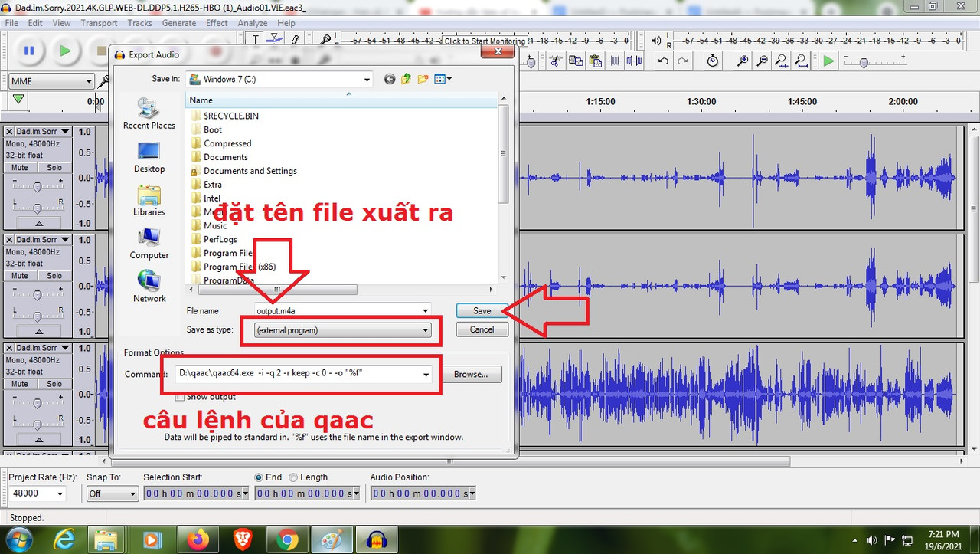Image resolution: width=980 pixels, height=554 pixels.
Task: Solo the third audio track
Action: pyautogui.click(x=54, y=384)
